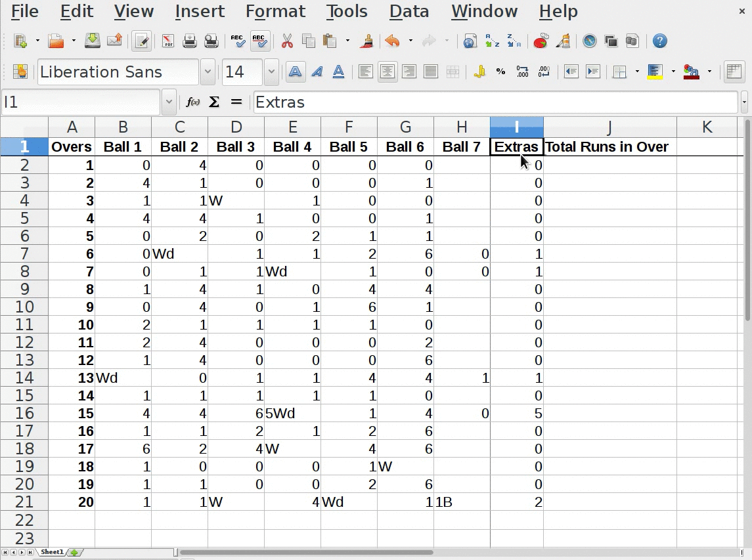The width and height of the screenshot is (752, 560).
Task: Expand the Liberation Sans font name dropdown
Action: coord(208,72)
